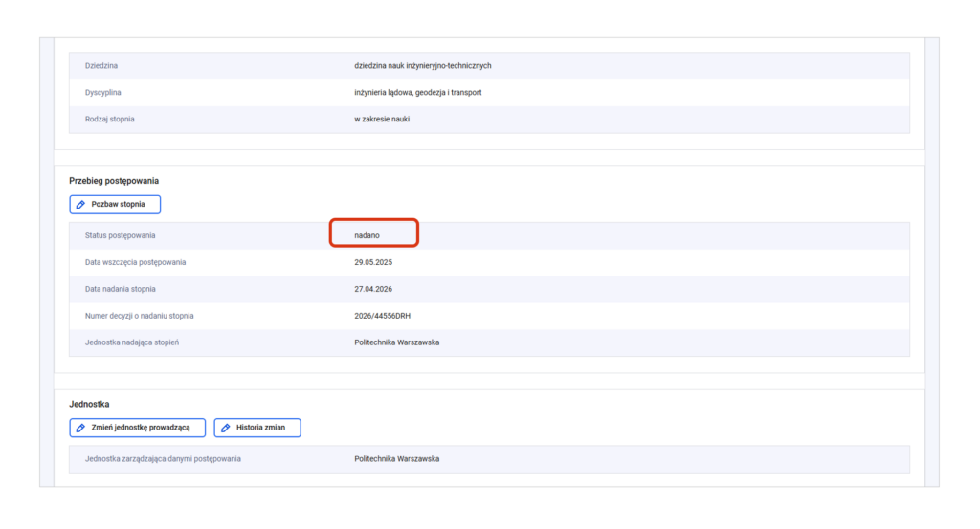Click the pencil icon on Pozbaw stopnia
Image resolution: width=980 pixels, height=529 pixels.
(80, 204)
